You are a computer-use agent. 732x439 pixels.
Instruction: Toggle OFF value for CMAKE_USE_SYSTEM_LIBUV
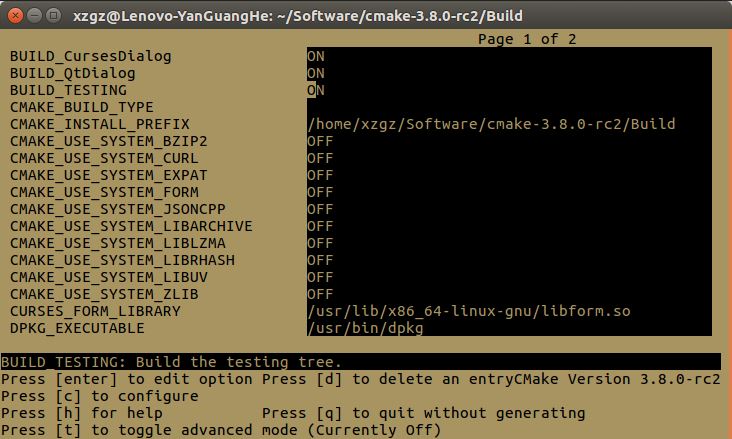(320, 277)
